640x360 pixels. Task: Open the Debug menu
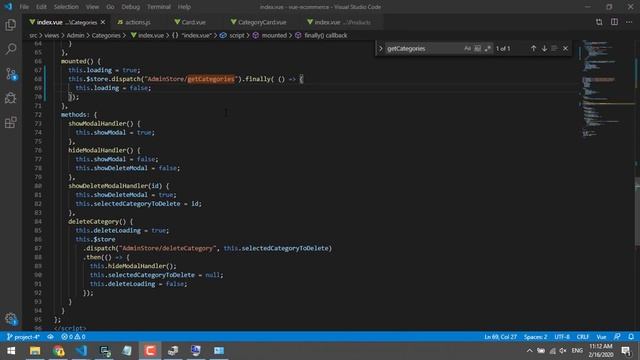coord(131,7)
